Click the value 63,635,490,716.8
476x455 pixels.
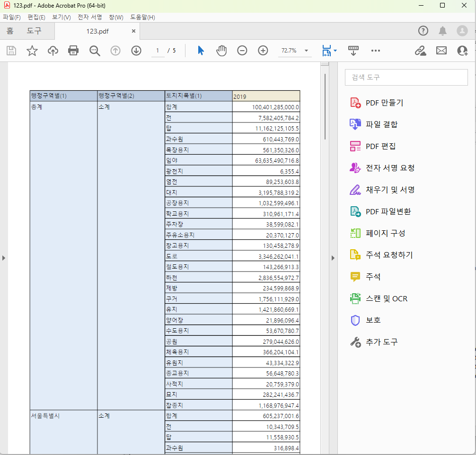tap(277, 160)
